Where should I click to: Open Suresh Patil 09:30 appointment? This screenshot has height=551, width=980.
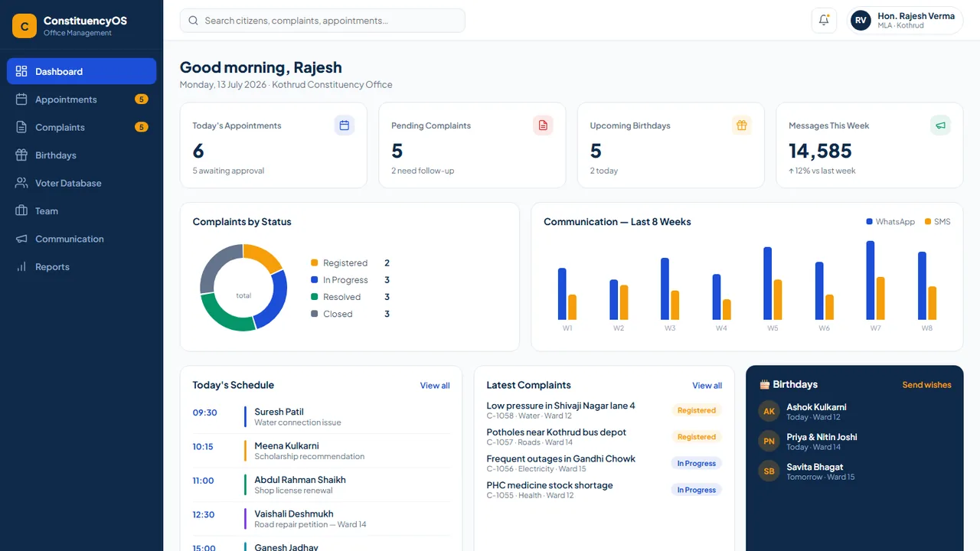point(322,417)
